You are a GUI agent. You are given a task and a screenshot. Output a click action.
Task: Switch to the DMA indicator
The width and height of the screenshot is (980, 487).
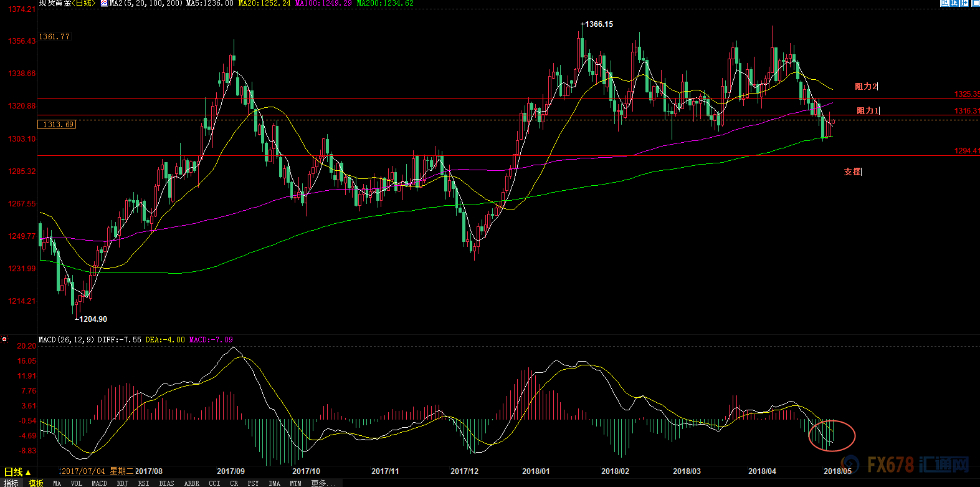pyautogui.click(x=274, y=483)
